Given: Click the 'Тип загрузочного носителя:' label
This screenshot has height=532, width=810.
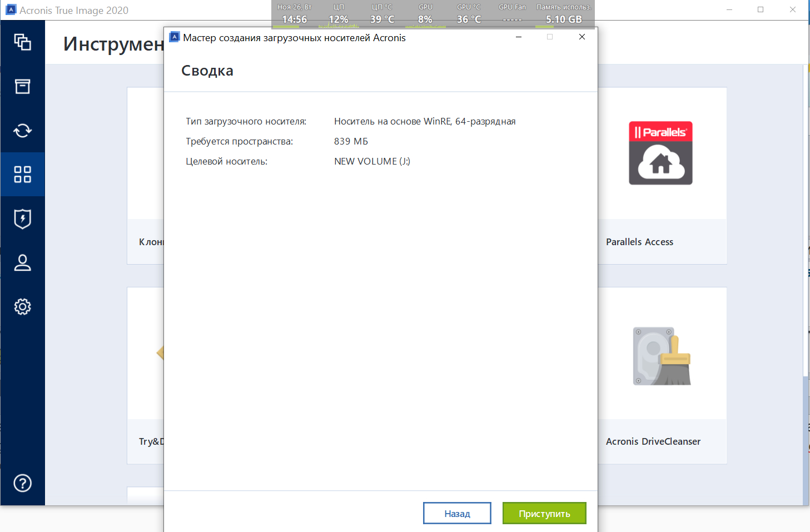Looking at the screenshot, I should (246, 121).
